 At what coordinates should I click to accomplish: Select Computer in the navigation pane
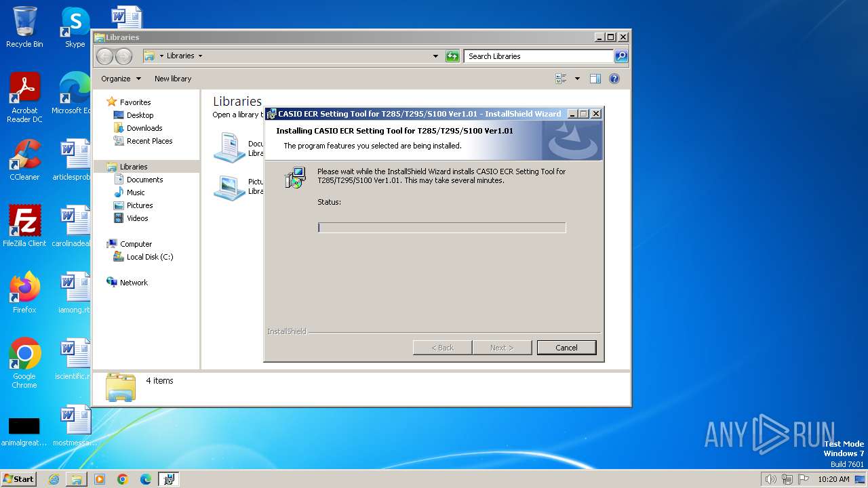136,244
